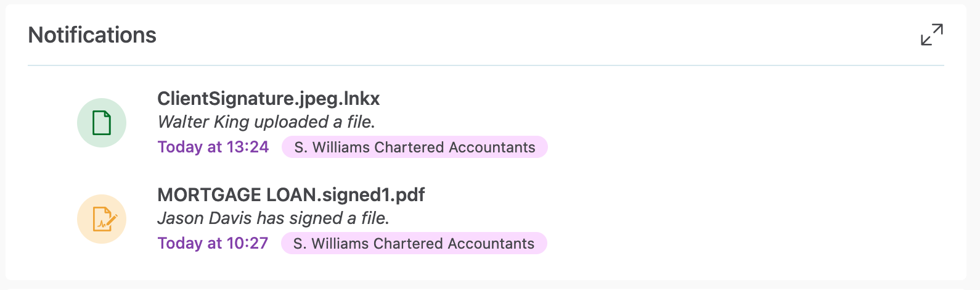
Task: Open the MORTGAGE LOAN.signed1.pdf notification title
Action: coord(291,195)
